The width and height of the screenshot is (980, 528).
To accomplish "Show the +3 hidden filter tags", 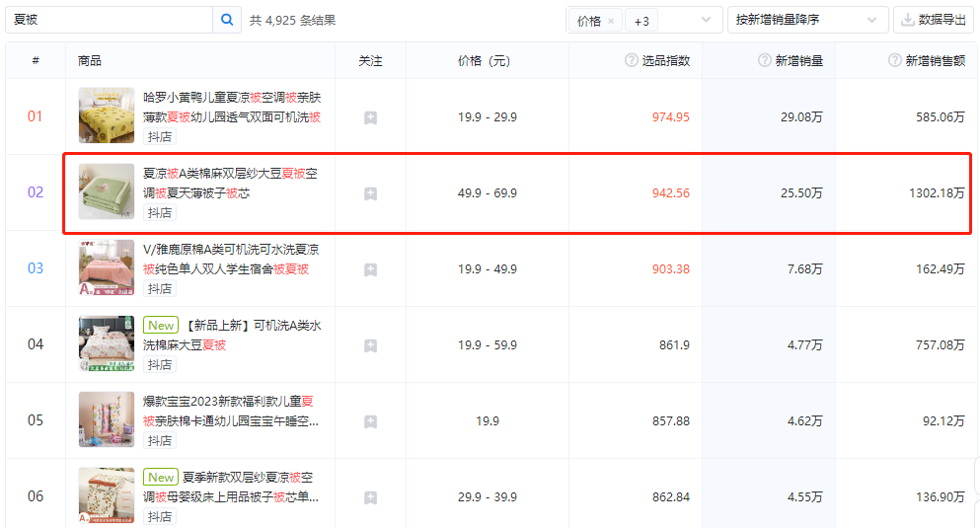I will [641, 21].
